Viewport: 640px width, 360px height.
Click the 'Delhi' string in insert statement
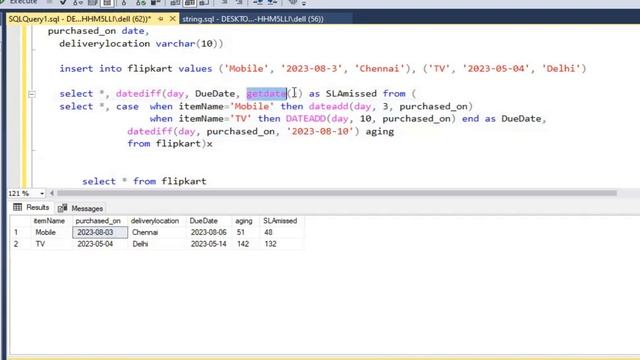point(561,69)
